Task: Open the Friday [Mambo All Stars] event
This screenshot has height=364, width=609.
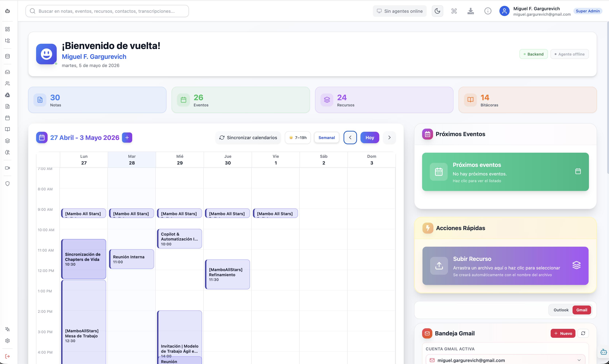Action: 275,213
